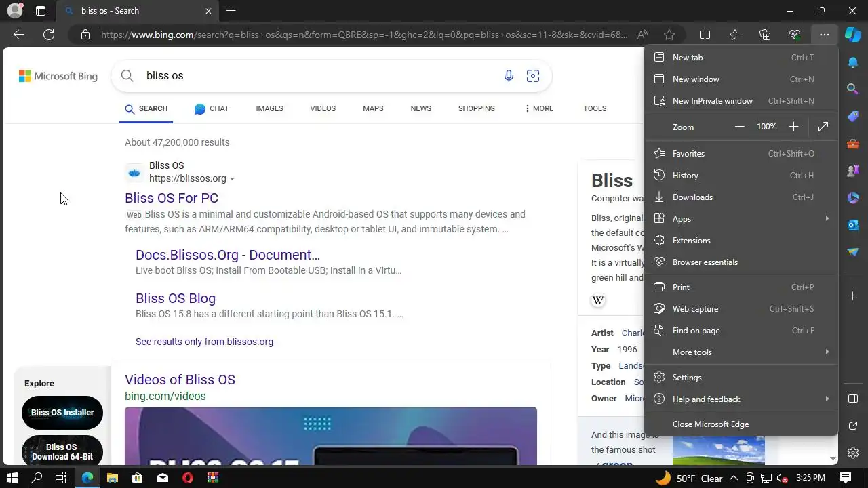Open split screen icon in toolbar

(705, 35)
